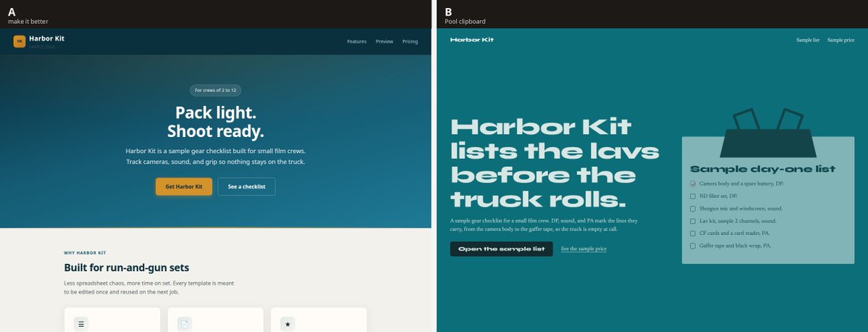This screenshot has height=332, width=868.
Task: Click the For crews of 2 to 12 pill
Action: point(216,90)
